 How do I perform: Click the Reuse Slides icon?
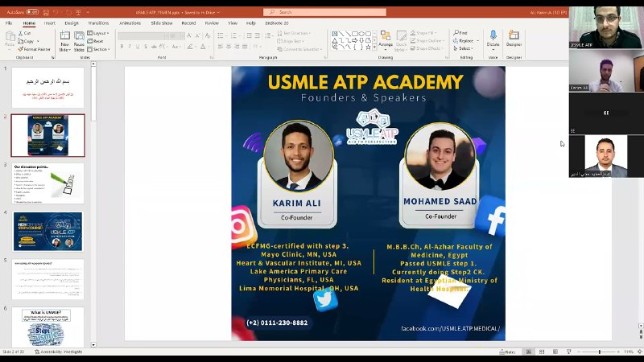79,36
